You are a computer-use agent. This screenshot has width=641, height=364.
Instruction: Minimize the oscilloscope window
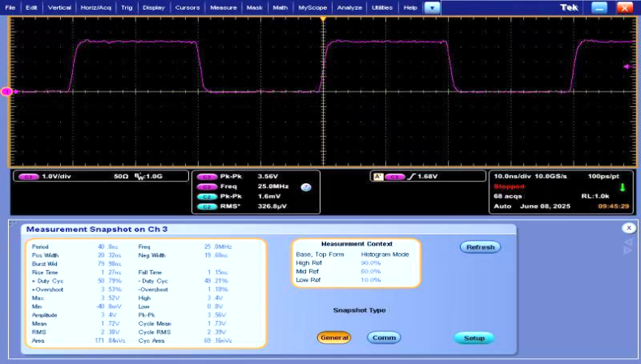pos(599,7)
